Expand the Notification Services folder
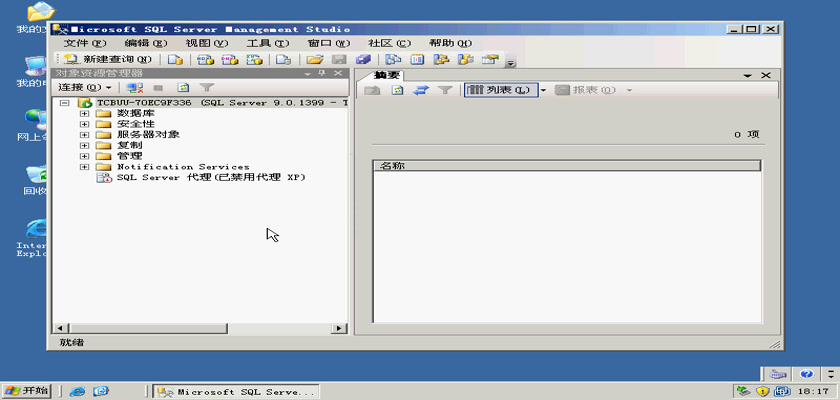Viewport: 840px width, 400px height. [x=84, y=167]
